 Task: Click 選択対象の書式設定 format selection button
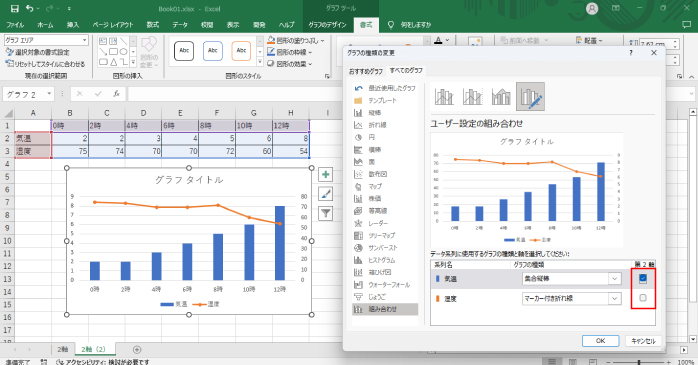click(37, 53)
